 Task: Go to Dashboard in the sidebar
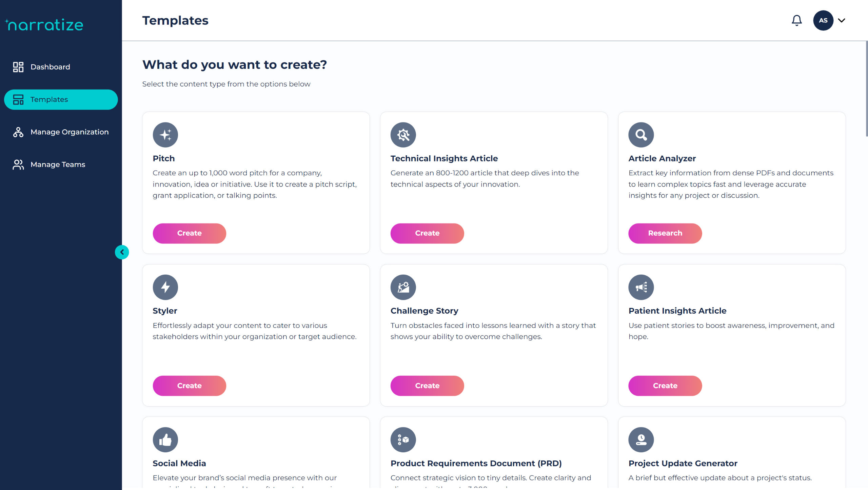pos(50,67)
